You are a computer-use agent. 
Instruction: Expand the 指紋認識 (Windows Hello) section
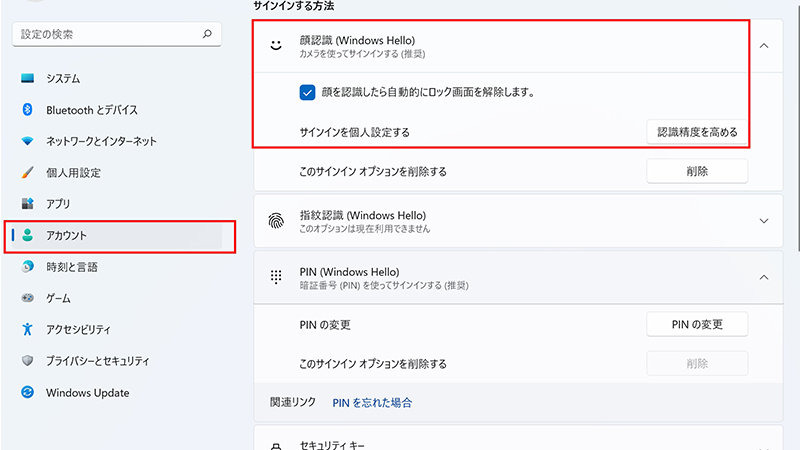[x=764, y=221]
